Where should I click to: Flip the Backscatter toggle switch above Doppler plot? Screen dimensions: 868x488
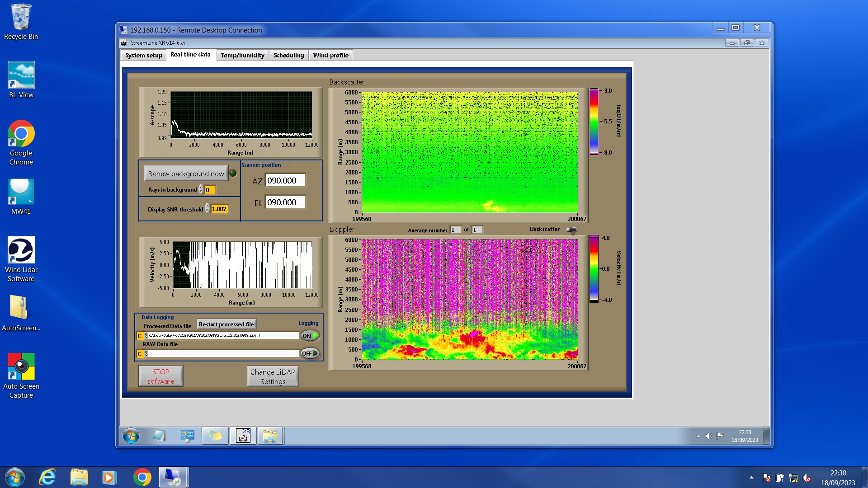coord(571,230)
